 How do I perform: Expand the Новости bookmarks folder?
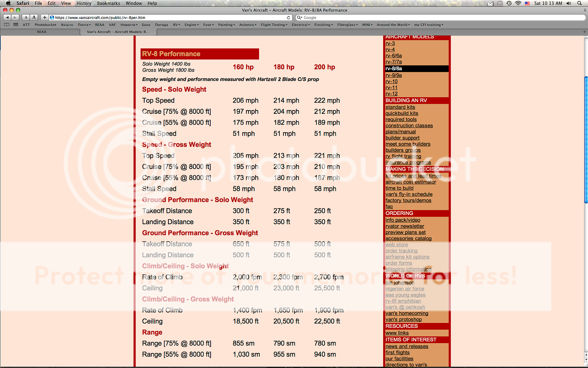(x=129, y=25)
